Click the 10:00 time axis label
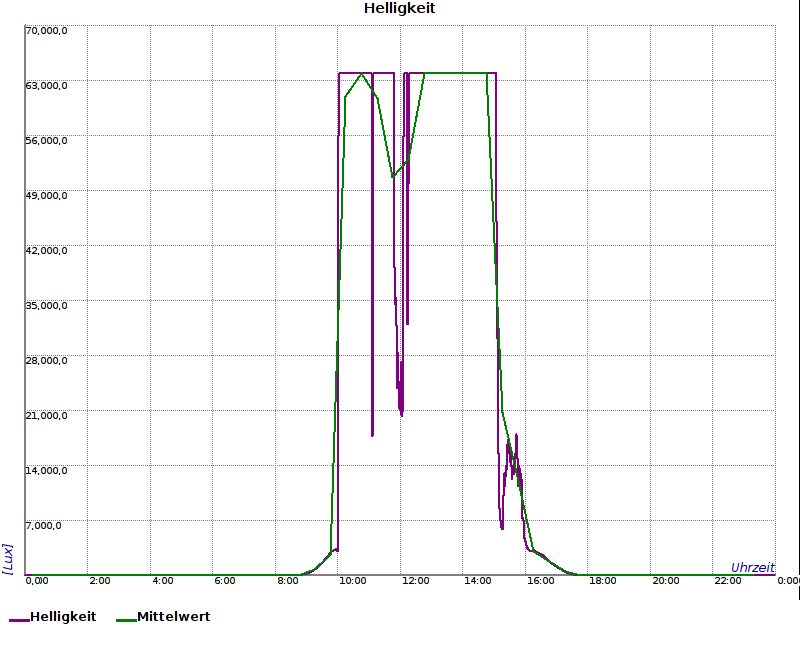 click(353, 581)
